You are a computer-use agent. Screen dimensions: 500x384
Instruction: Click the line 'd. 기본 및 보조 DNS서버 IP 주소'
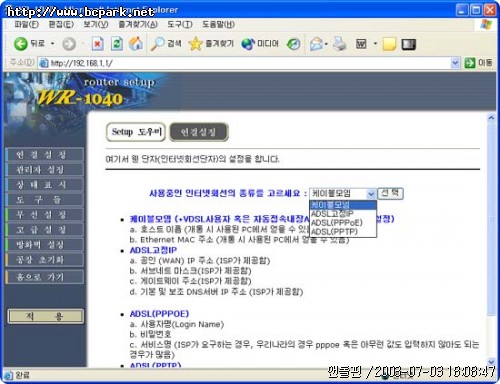click(x=216, y=292)
